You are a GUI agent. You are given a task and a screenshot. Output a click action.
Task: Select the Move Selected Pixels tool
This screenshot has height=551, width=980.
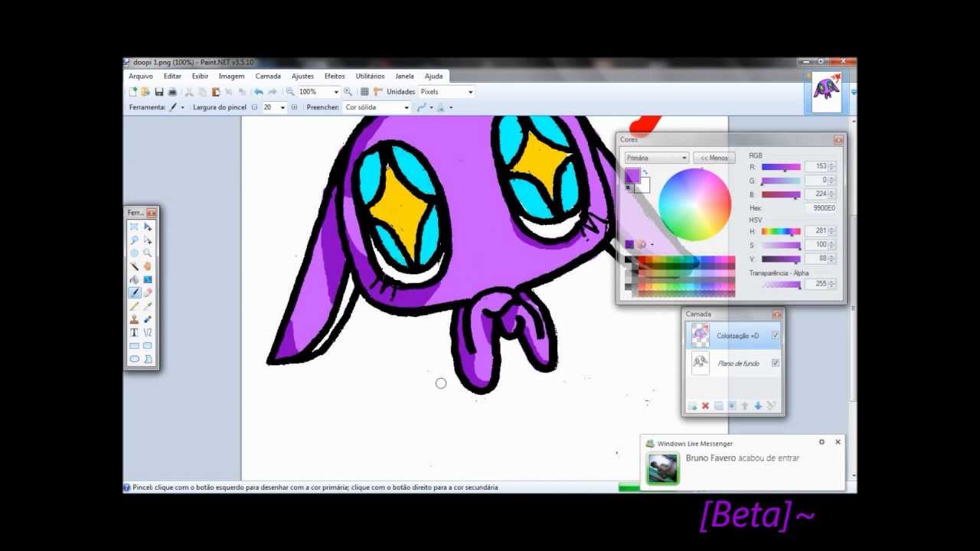[x=148, y=227]
